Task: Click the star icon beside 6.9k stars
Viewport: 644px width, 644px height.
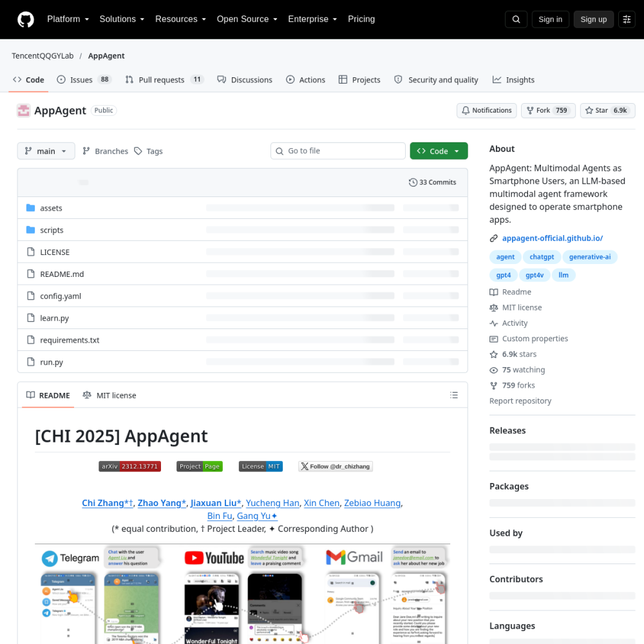Action: (494, 354)
